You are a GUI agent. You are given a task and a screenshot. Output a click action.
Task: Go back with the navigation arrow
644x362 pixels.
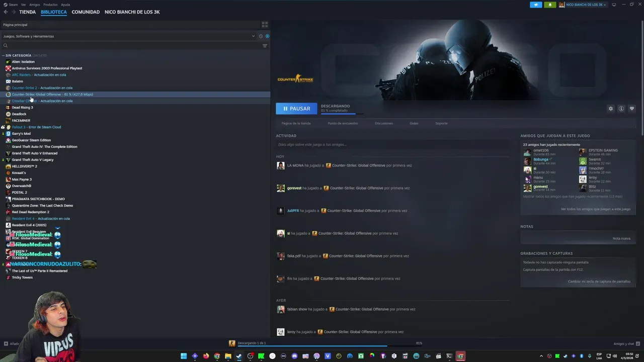click(6, 12)
